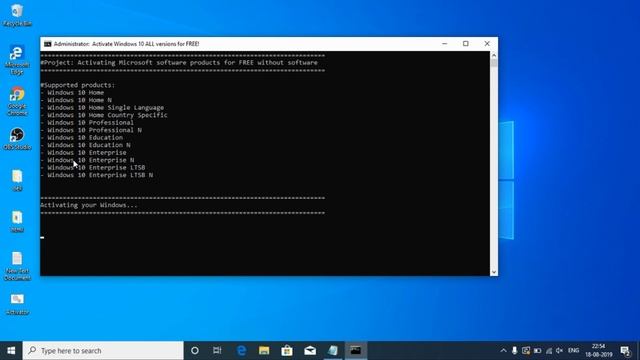Click the Cortana circle on the taskbar
Screen dimensions: 640x360
tap(195, 351)
